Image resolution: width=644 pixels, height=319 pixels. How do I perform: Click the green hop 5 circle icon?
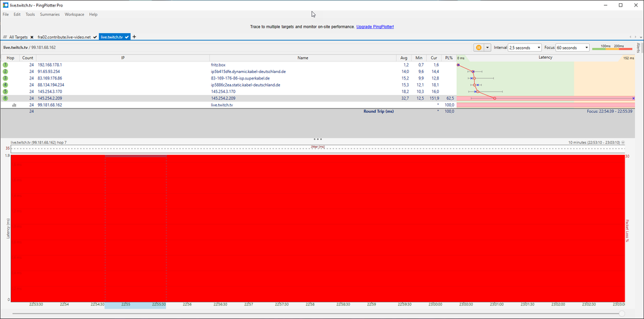[5, 91]
